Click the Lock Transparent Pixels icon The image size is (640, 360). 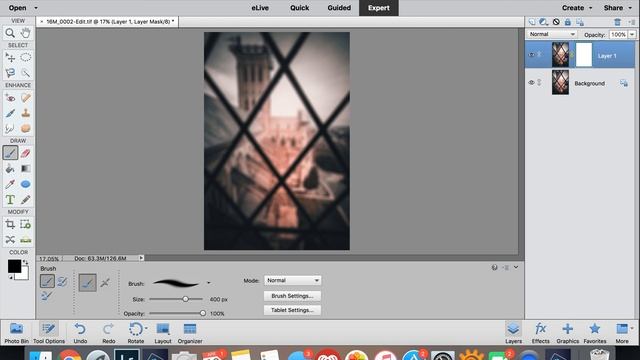[x=580, y=22]
